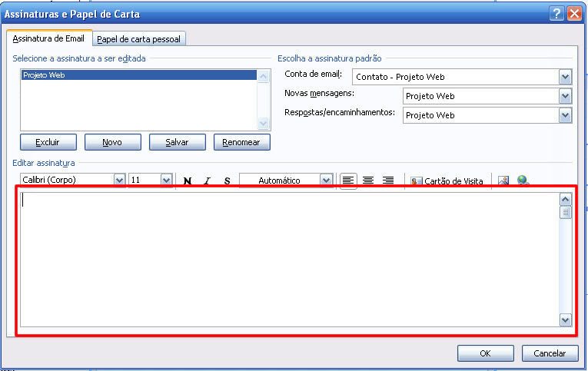
Task: Open the Calibri (Corpo) font dropdown
Action: click(119, 181)
